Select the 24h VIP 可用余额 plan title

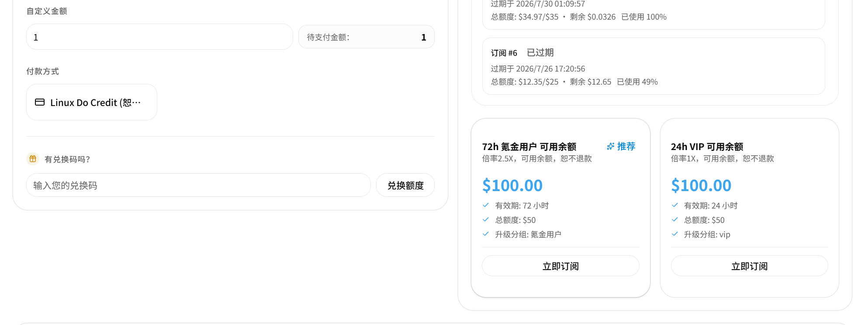point(707,147)
